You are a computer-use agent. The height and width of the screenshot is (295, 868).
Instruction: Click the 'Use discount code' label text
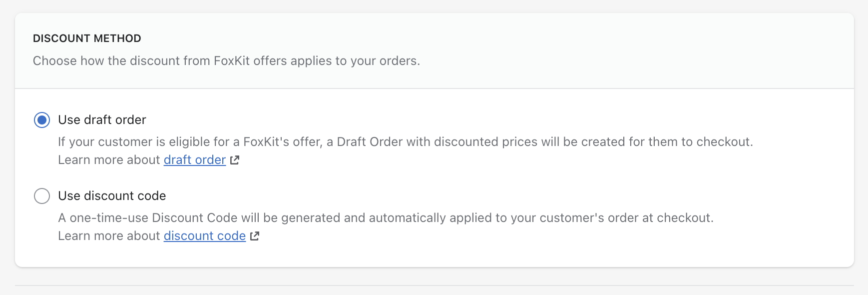pos(112,196)
